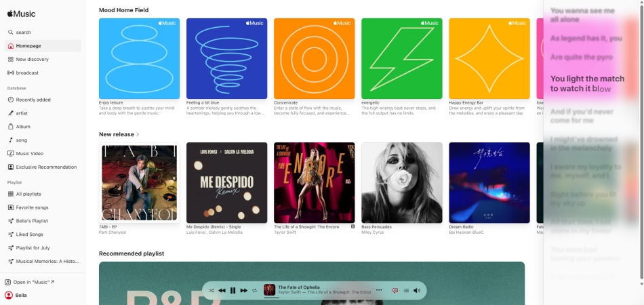Click Open in "Music" link

pos(30,282)
